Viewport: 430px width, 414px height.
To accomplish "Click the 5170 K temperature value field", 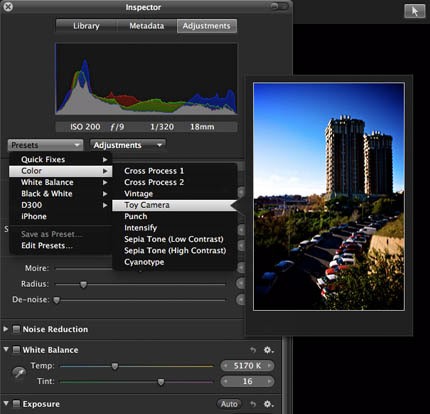I will (247, 366).
